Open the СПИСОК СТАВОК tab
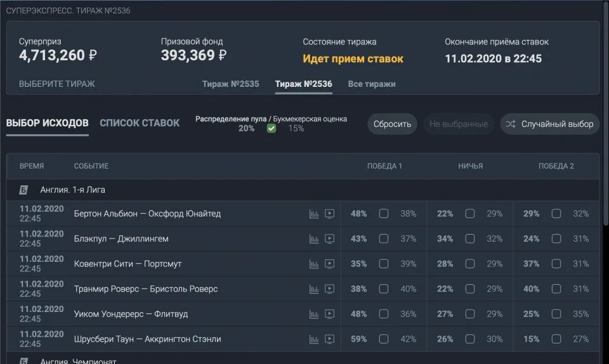Image resolution: width=609 pixels, height=364 pixels. point(140,123)
